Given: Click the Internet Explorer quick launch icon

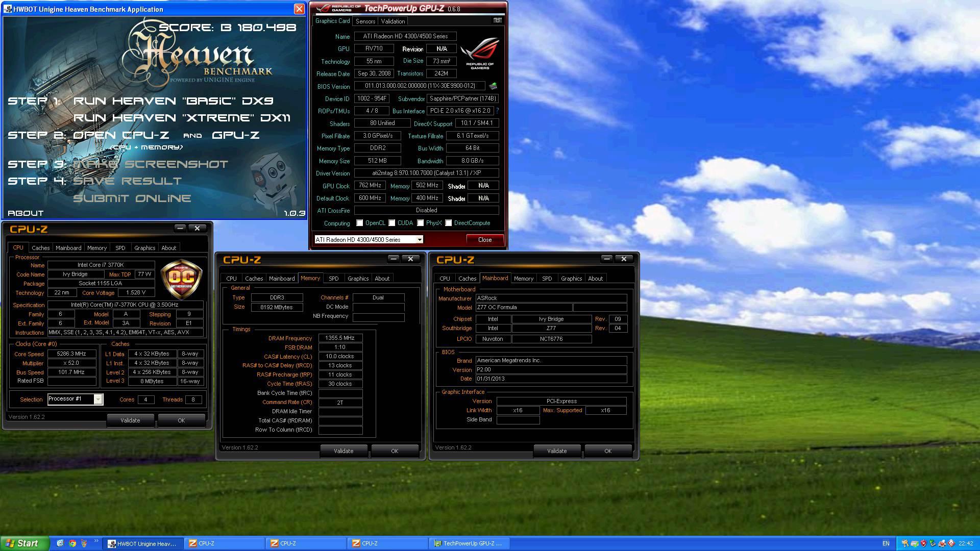Looking at the screenshot, I should click(60, 543).
